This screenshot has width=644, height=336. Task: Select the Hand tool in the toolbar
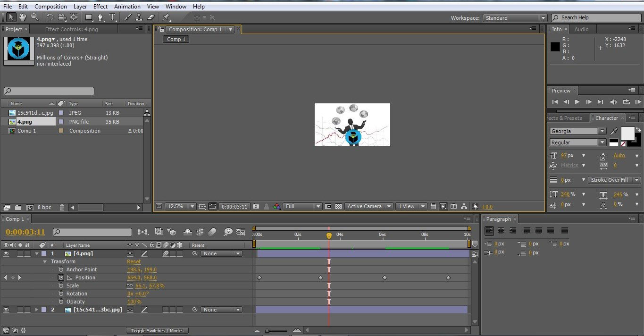coord(22,17)
